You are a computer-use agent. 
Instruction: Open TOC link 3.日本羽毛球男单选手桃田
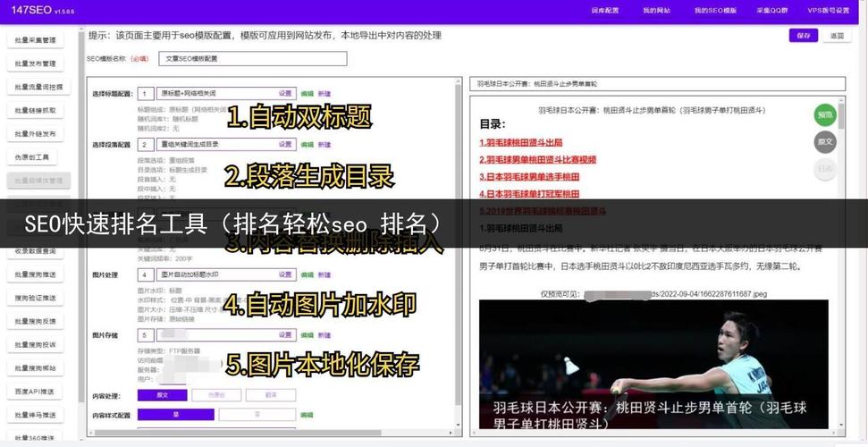pos(529,177)
